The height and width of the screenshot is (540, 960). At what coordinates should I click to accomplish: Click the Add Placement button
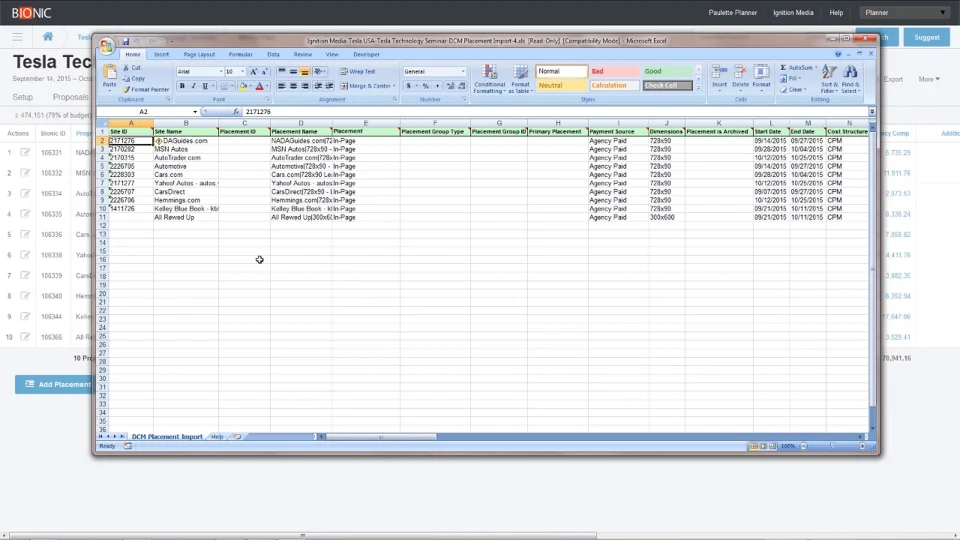pyautogui.click(x=57, y=384)
